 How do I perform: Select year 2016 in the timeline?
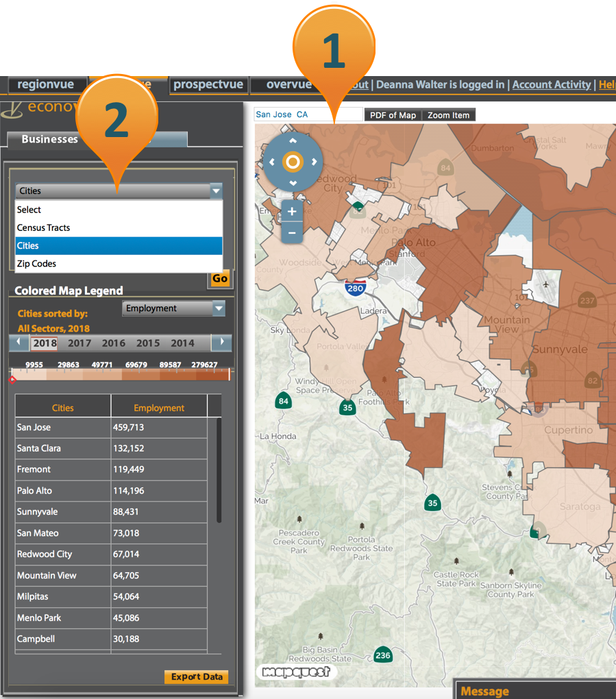click(x=114, y=343)
